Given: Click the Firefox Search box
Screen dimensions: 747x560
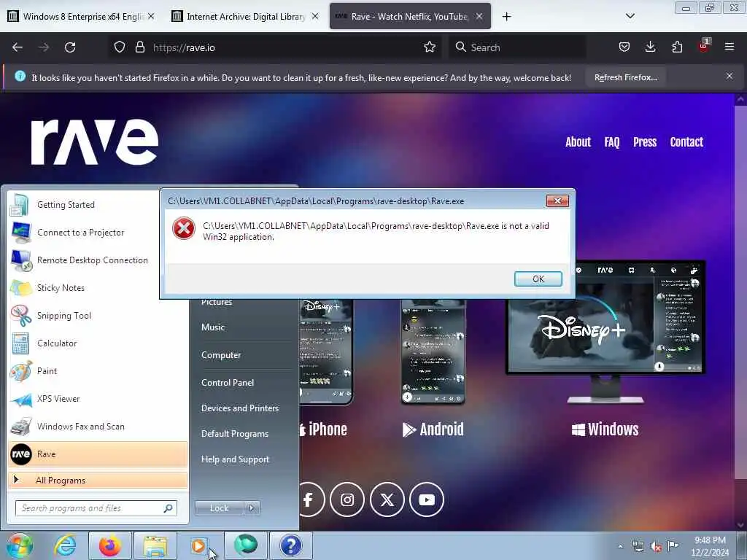Looking at the screenshot, I should [x=517, y=47].
